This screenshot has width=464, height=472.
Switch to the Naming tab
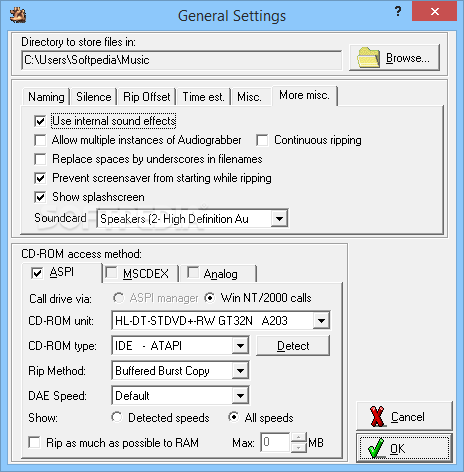(x=46, y=97)
